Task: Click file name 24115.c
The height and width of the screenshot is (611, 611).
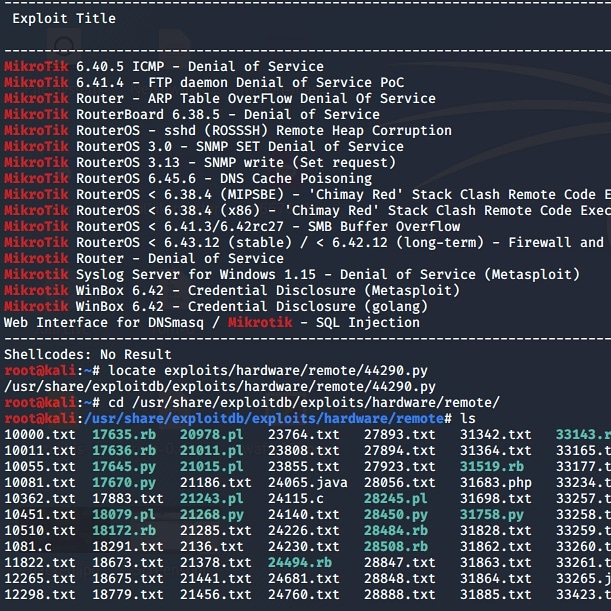Action: (x=296, y=498)
